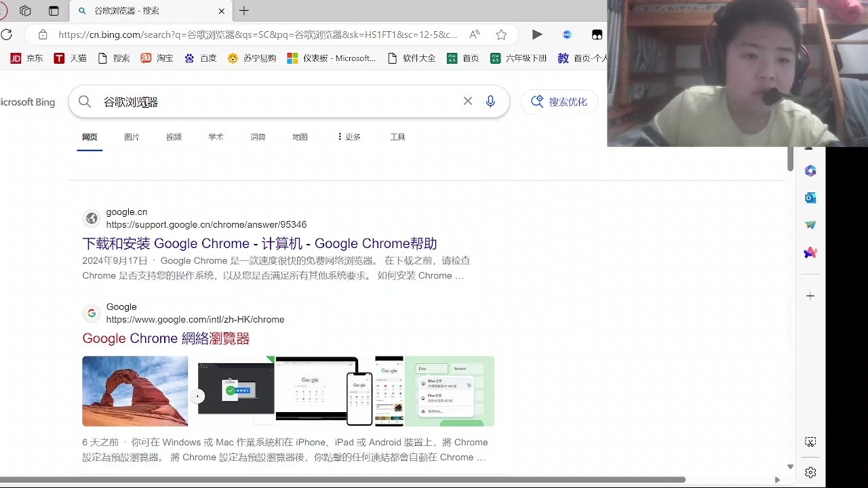Open the 软件大全 bookmark

412,58
